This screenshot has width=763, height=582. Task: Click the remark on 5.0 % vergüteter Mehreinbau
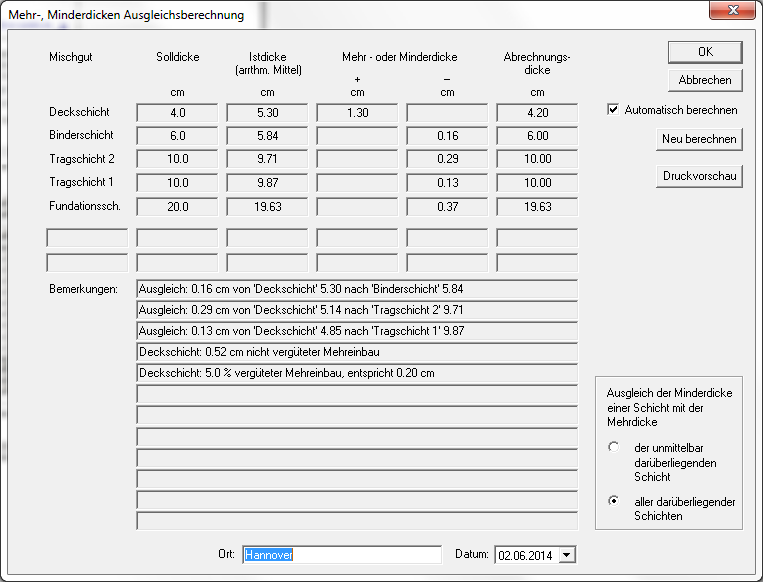[x=357, y=373]
